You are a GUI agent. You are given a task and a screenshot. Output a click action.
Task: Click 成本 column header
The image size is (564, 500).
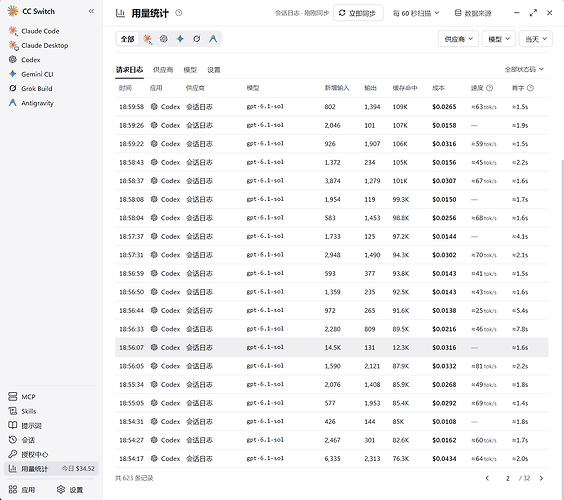coord(438,88)
